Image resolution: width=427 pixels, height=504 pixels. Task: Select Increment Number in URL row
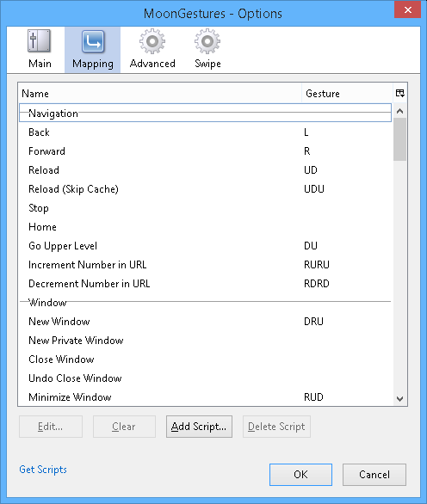tap(205, 265)
